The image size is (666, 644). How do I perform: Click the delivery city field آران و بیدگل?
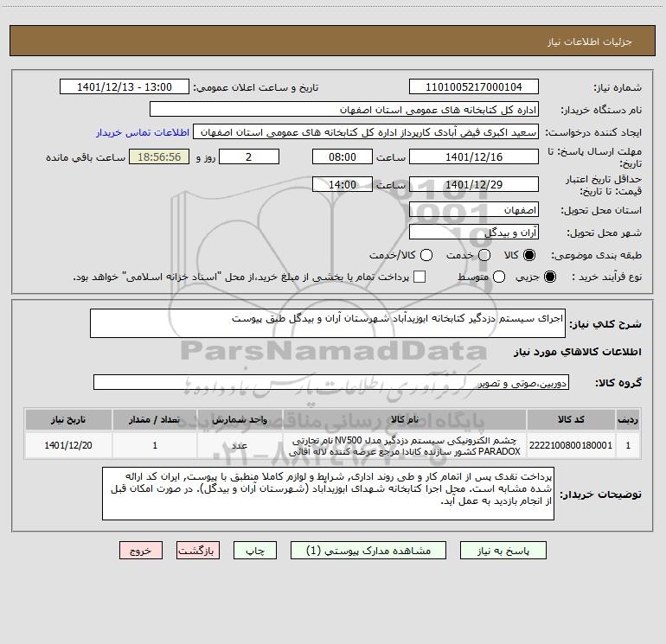coord(474,232)
